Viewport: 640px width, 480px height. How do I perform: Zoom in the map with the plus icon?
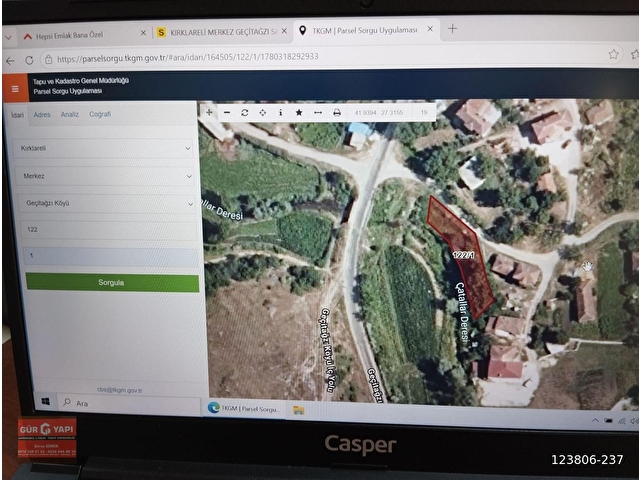209,112
